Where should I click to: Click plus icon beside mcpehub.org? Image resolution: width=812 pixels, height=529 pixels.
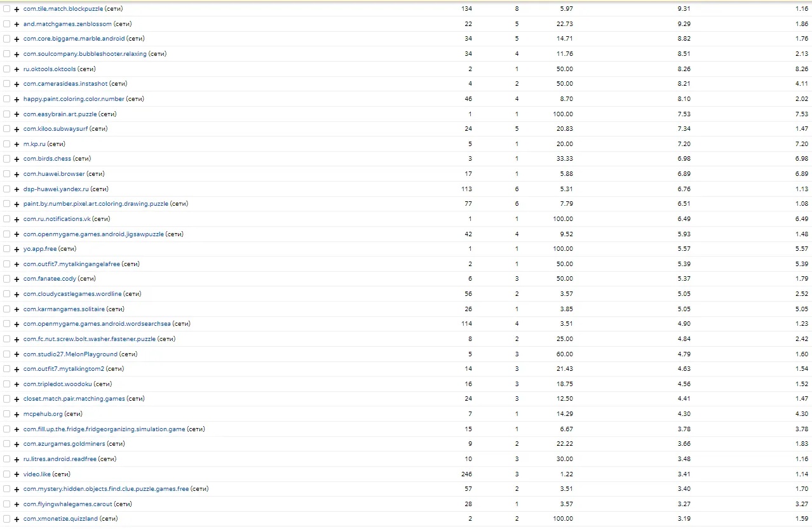pyautogui.click(x=17, y=414)
